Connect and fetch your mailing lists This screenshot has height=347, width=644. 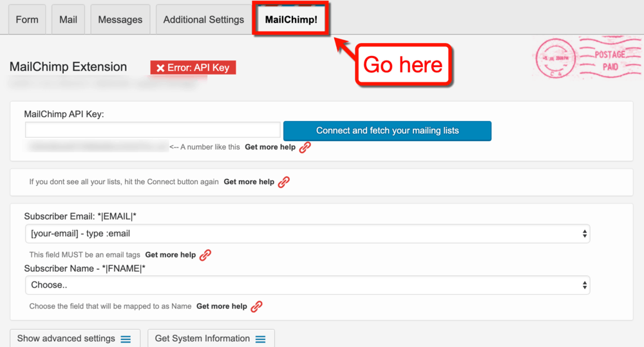(x=387, y=131)
